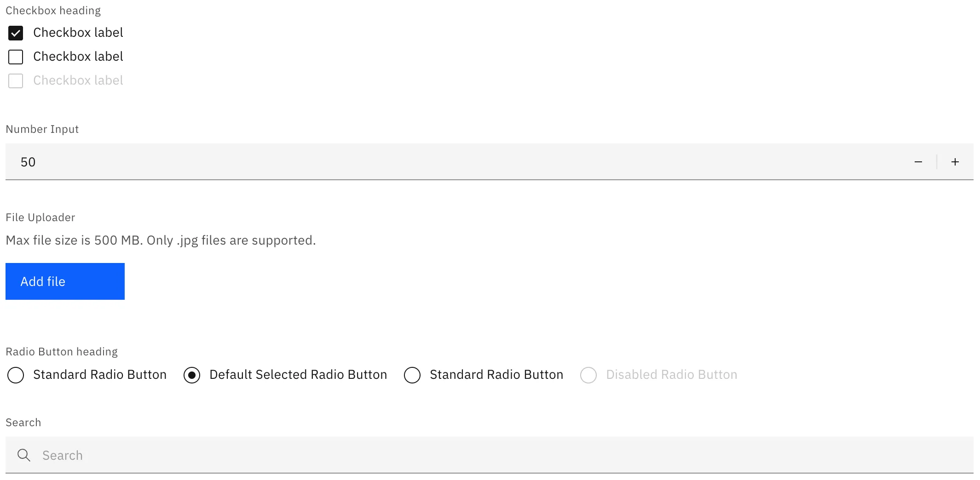980x480 pixels.
Task: Click the greyed-out disabled checkbox box
Action: (16, 81)
